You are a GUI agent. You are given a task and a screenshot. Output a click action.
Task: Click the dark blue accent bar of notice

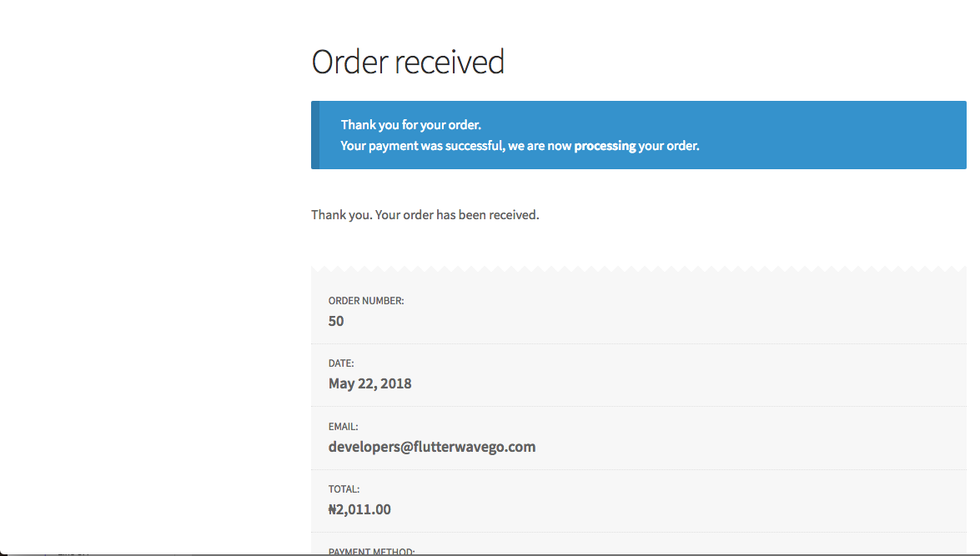315,135
